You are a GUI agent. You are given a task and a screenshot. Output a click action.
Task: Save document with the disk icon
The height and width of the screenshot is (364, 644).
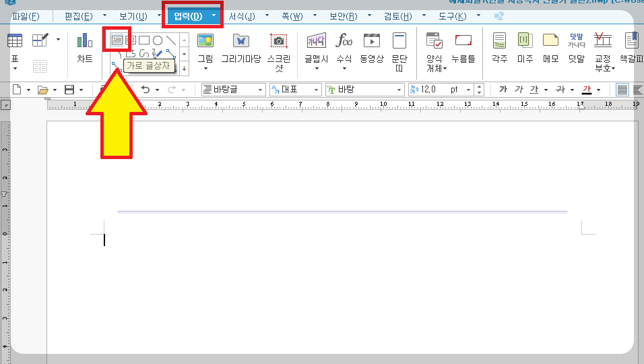click(69, 90)
